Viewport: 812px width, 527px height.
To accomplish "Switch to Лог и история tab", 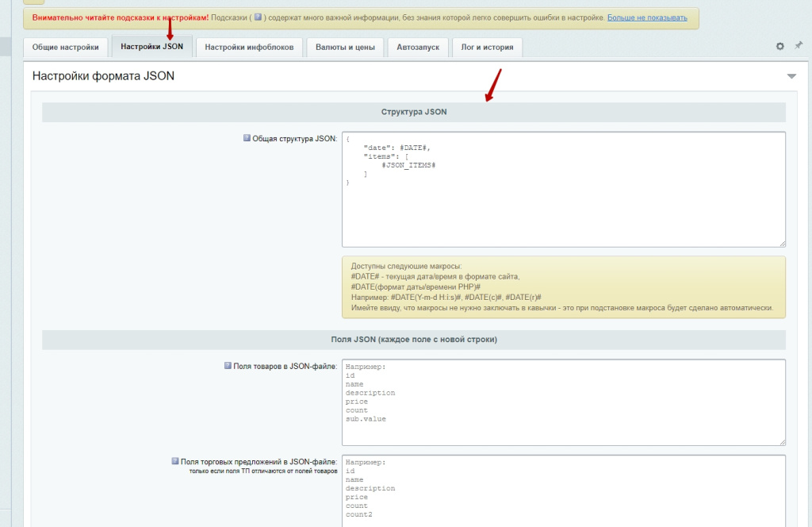I will pos(487,47).
